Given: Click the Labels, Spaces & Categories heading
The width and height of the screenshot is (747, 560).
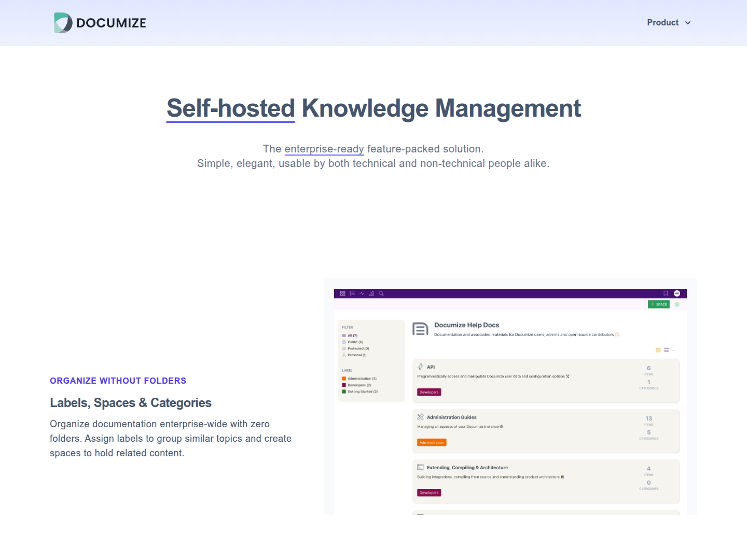Looking at the screenshot, I should (x=131, y=403).
